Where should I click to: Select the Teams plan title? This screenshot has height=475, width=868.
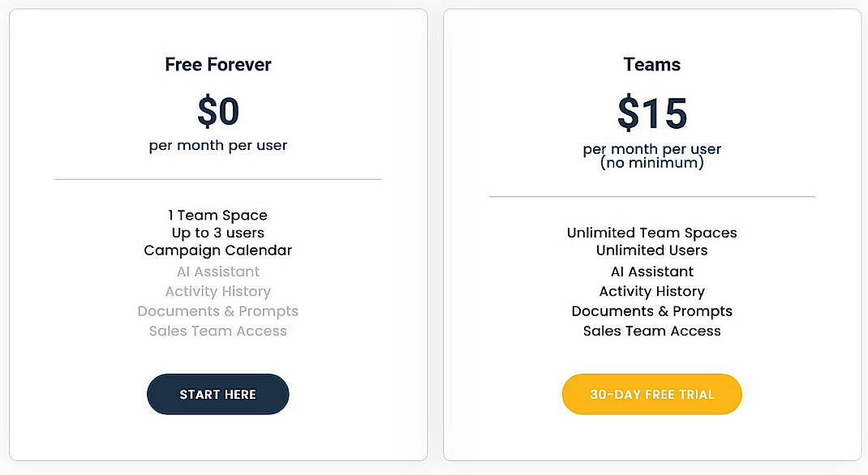651,64
